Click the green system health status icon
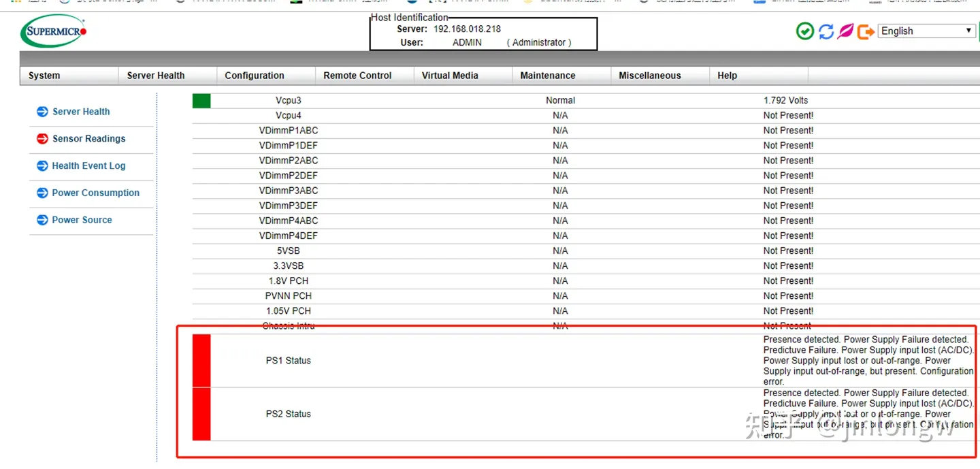The image size is (980, 469). tap(804, 31)
